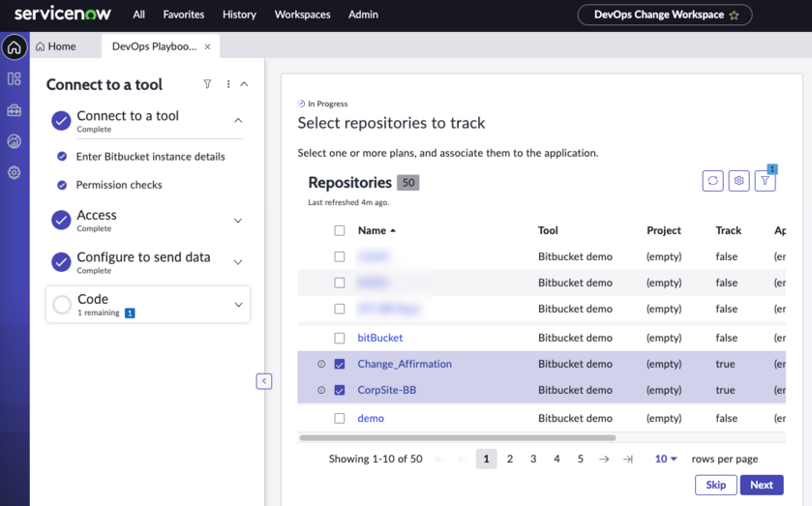Collapse the Connect to a tool step

[238, 121]
